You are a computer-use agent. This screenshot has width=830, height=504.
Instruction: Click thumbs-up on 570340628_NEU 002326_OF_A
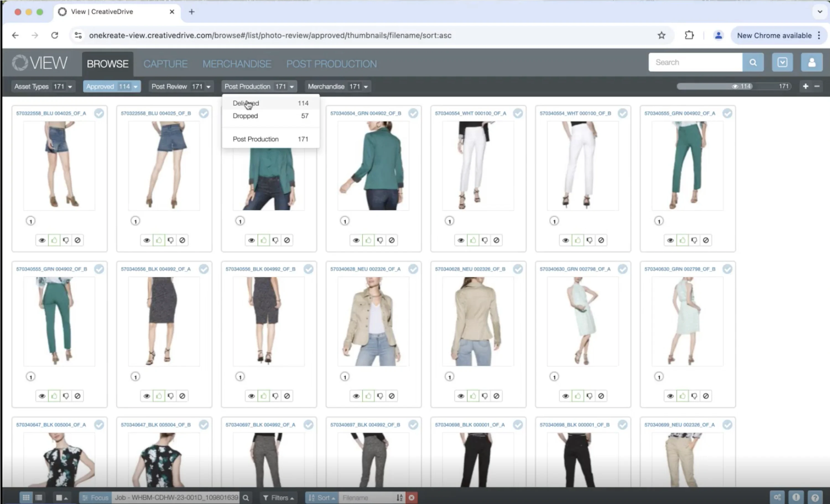pos(368,396)
